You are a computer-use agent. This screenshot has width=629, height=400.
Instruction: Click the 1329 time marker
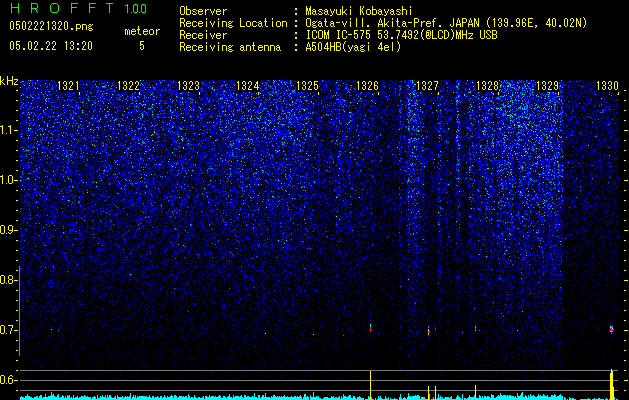[548, 86]
